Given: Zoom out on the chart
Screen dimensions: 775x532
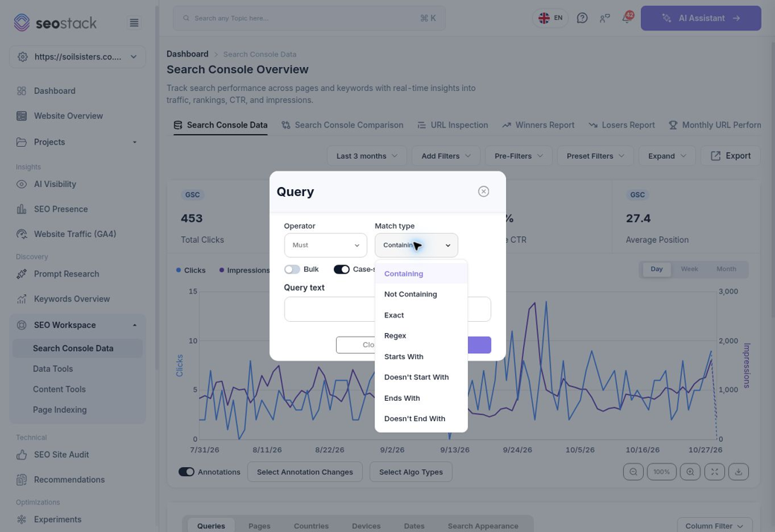Looking at the screenshot, I should [633, 472].
